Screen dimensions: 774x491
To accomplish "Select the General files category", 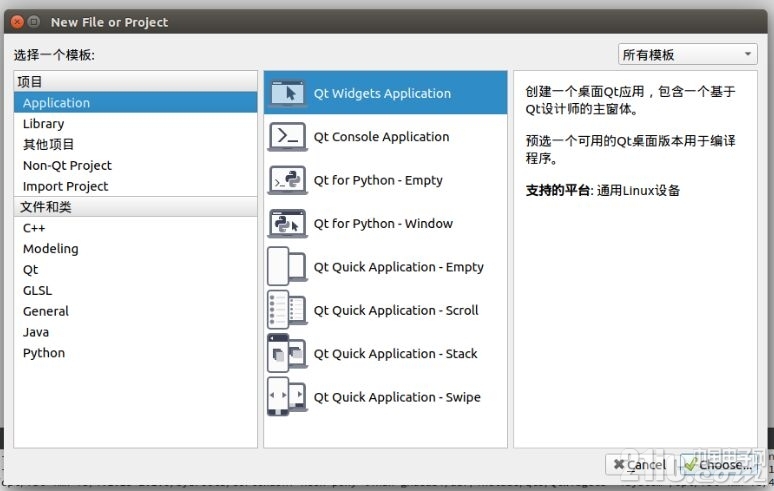I will point(136,311).
